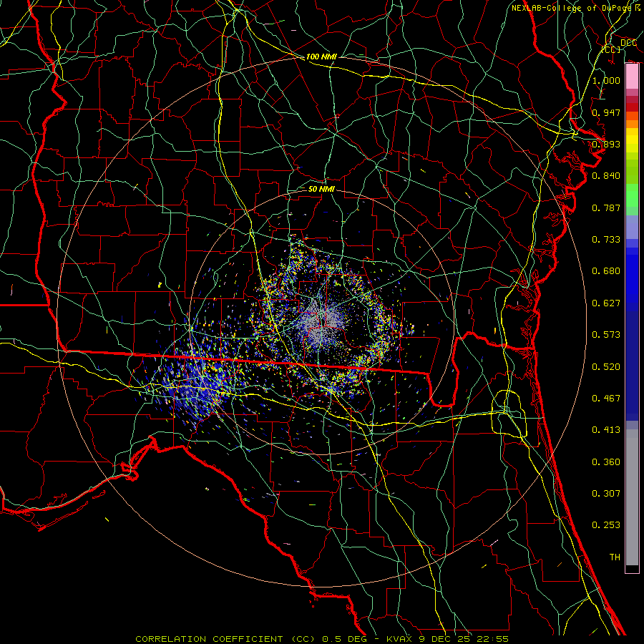Screen dimensions: 644x644
Task: Select the 0.947 scale value
Action: pyautogui.click(x=606, y=112)
